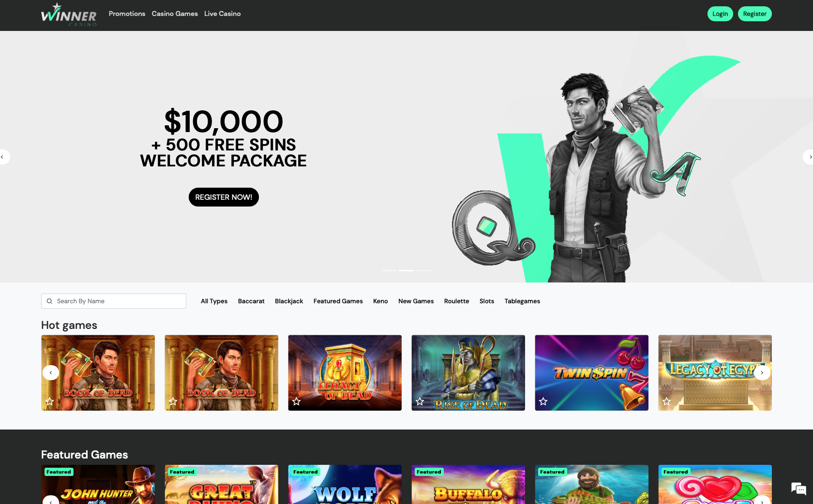Click the Login button
The height and width of the screenshot is (504, 813).
coord(720,14)
